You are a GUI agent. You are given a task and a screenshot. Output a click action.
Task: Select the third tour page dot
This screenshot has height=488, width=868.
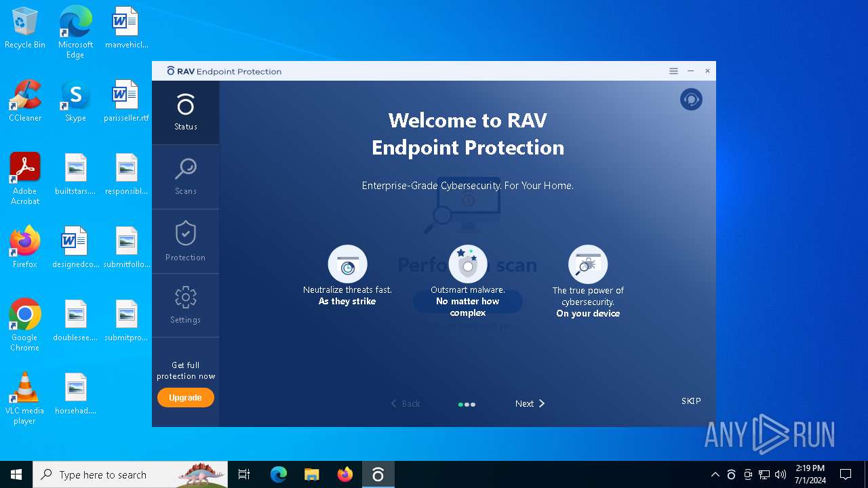click(473, 405)
